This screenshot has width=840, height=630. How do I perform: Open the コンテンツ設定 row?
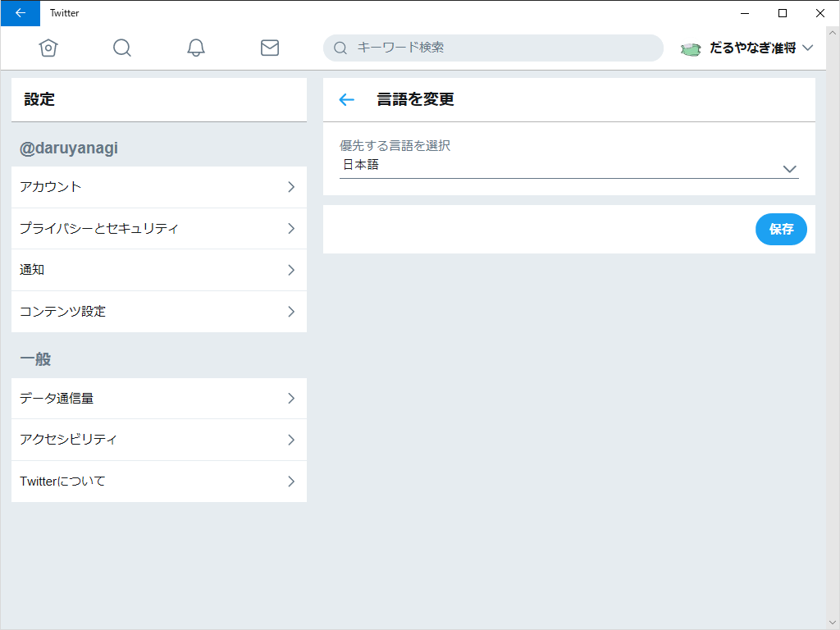(159, 311)
